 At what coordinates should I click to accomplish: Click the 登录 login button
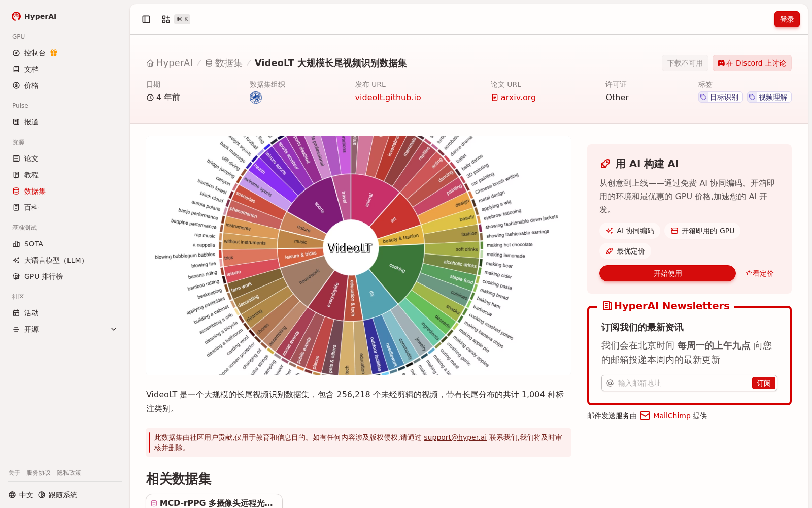787,19
